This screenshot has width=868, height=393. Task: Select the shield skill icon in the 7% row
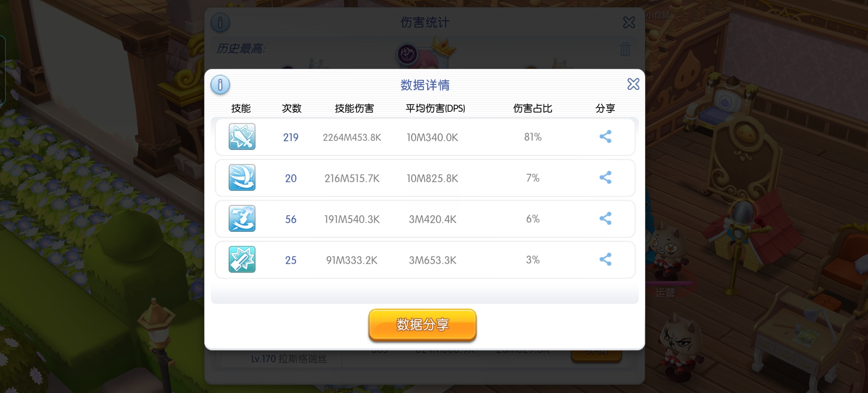[x=242, y=178]
